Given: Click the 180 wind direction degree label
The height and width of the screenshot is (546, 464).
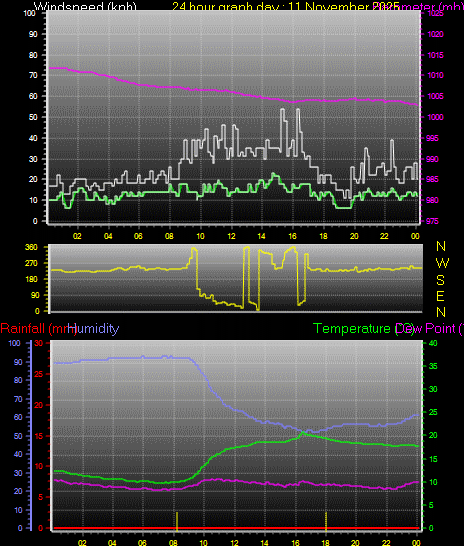Looking at the screenshot, I should tap(31, 279).
